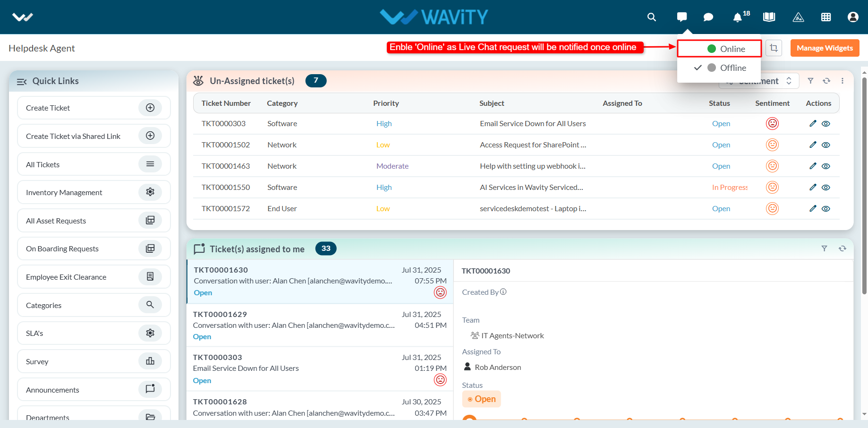View ticket TKT0000303 eye icon
This screenshot has height=428, width=868.
tap(826, 124)
